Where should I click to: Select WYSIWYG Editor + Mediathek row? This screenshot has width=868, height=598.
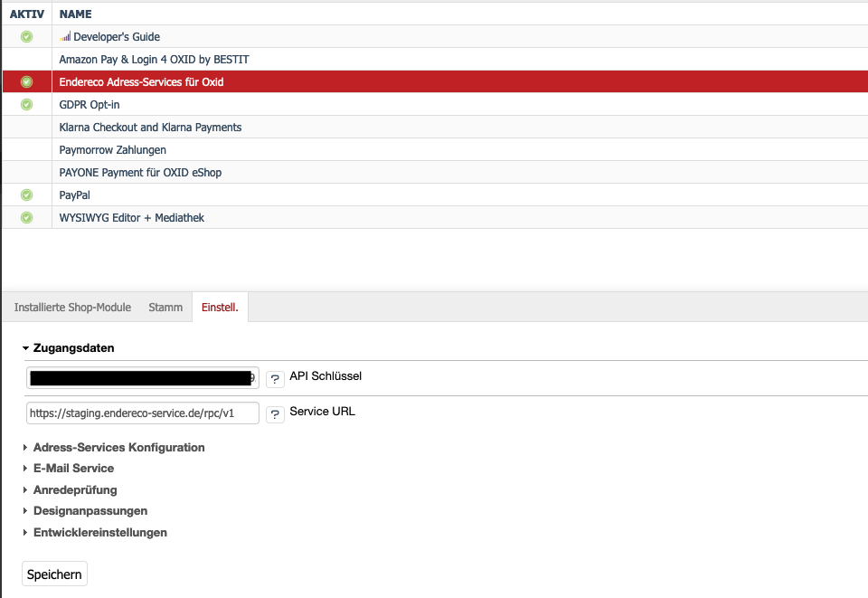click(435, 218)
